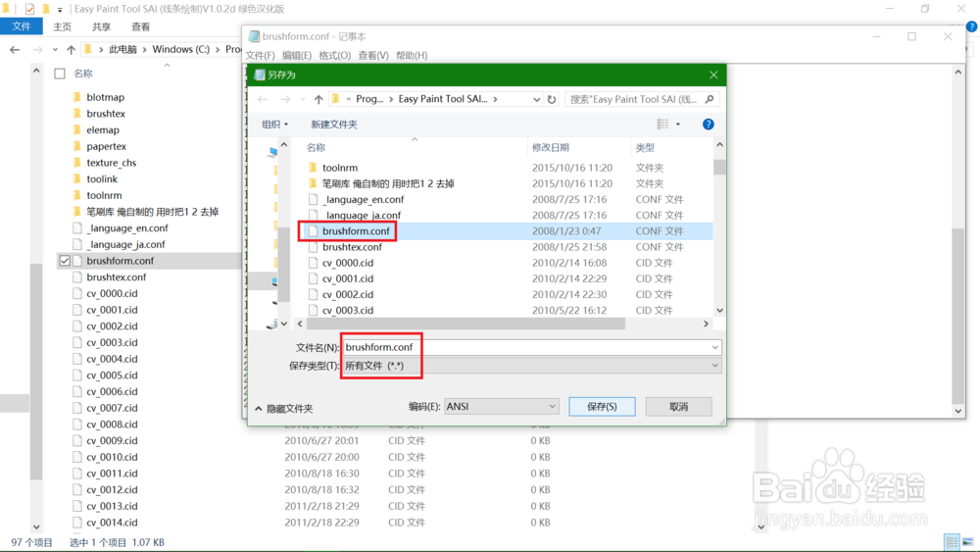Click the horizontal scrollbar in Save As list
The width and height of the screenshot is (980, 552).
tap(465, 324)
